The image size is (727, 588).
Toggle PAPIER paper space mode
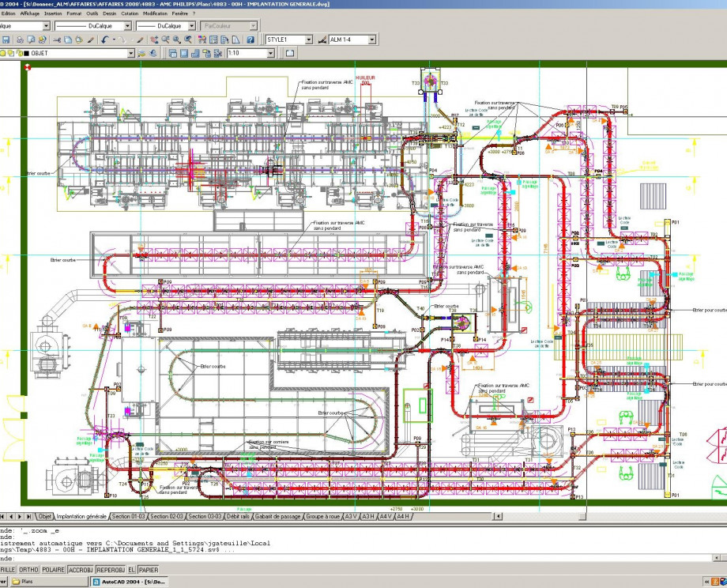[x=149, y=570]
